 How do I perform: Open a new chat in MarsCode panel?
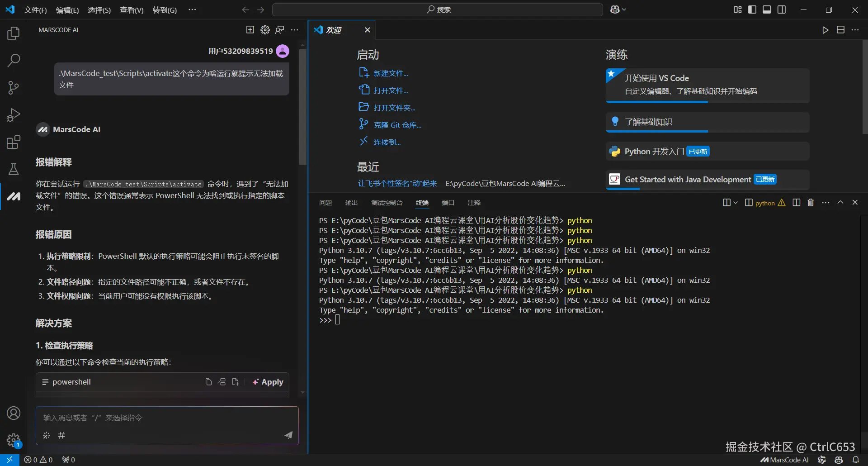point(250,30)
